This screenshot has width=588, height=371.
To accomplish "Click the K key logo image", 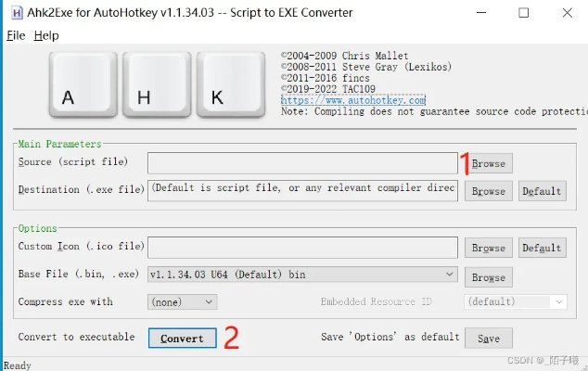I will point(231,84).
